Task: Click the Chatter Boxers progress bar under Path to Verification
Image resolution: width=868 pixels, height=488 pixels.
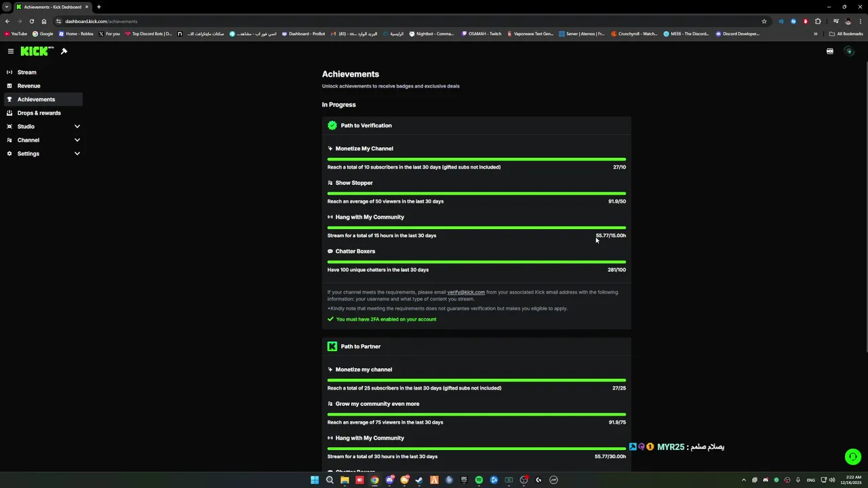Action: coord(477,262)
